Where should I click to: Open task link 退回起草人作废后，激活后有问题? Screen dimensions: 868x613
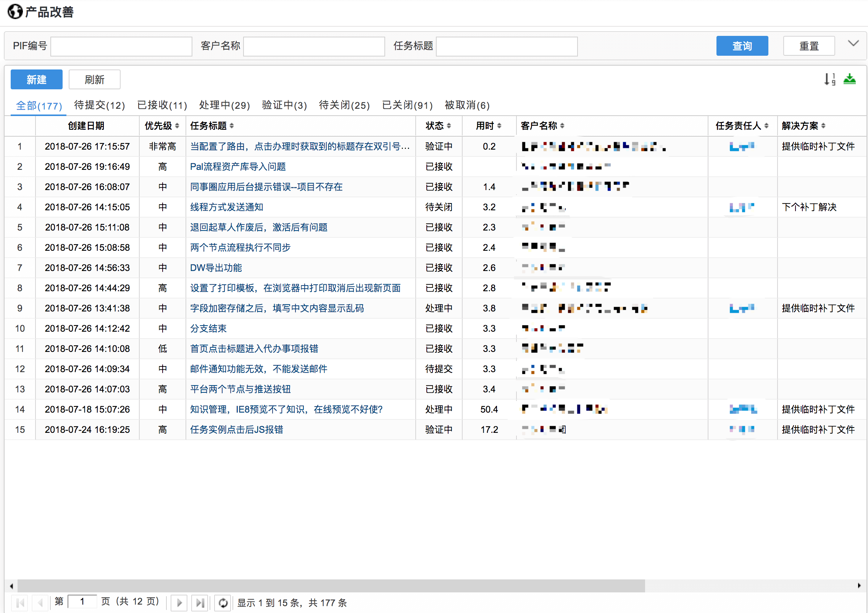pos(258,227)
